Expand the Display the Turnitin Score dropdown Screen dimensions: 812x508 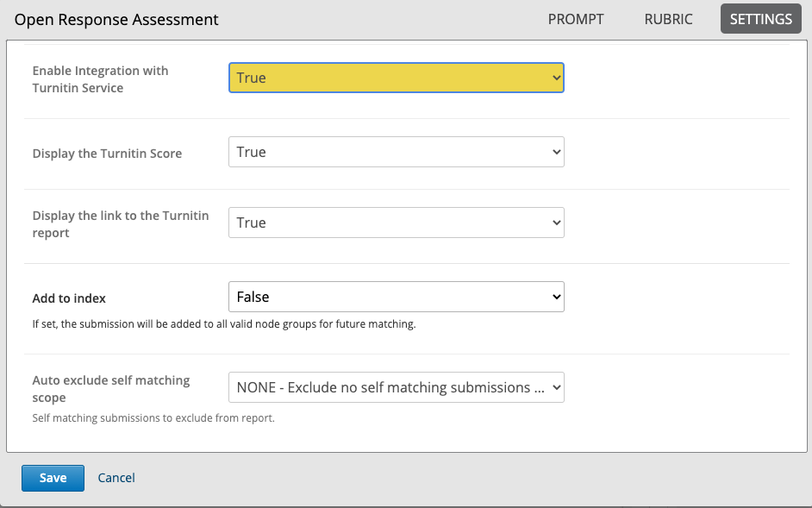click(x=397, y=152)
